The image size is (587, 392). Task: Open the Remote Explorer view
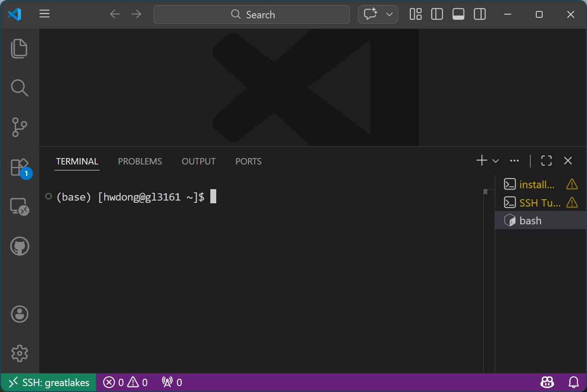[x=19, y=207]
